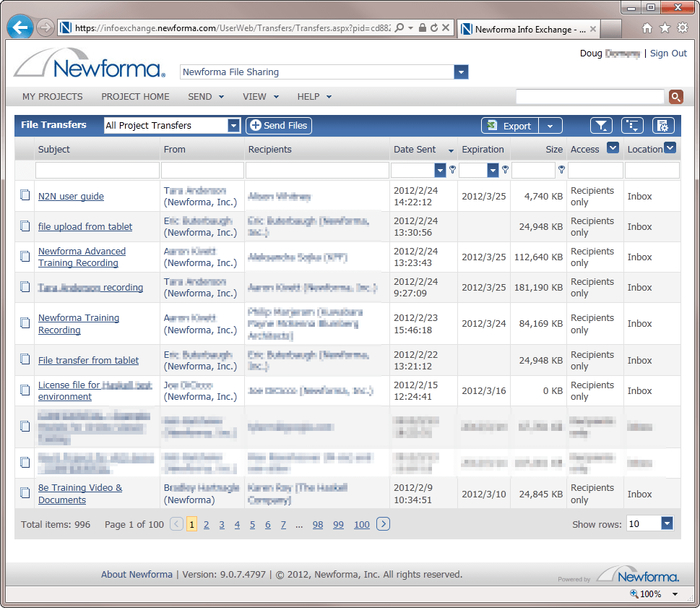Click the Date Sent filter funnel icon
This screenshot has width=700, height=608.
tap(452, 170)
